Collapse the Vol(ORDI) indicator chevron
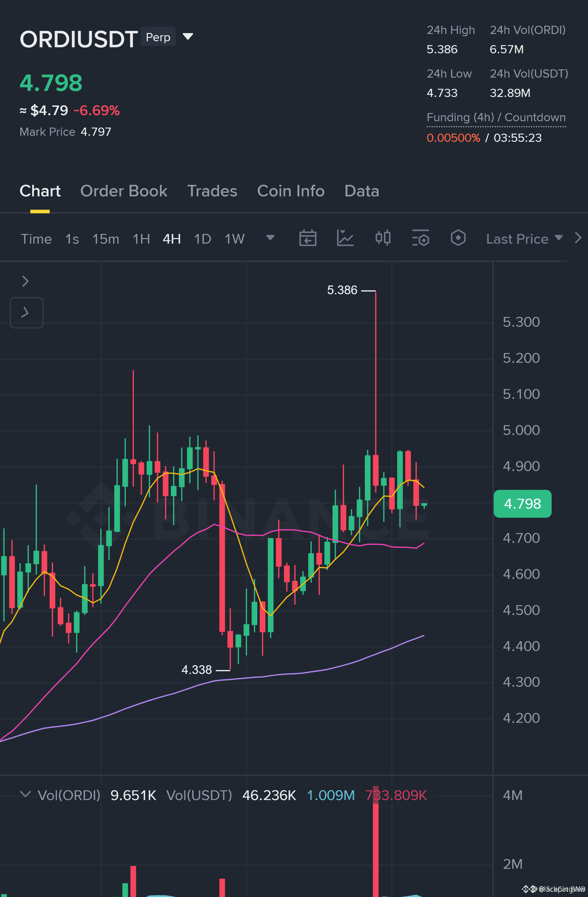 coord(25,795)
